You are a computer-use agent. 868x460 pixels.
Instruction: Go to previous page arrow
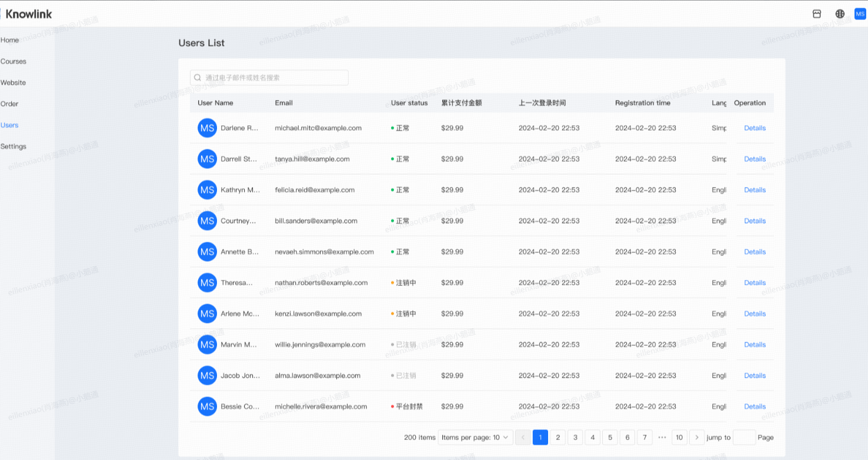(523, 437)
